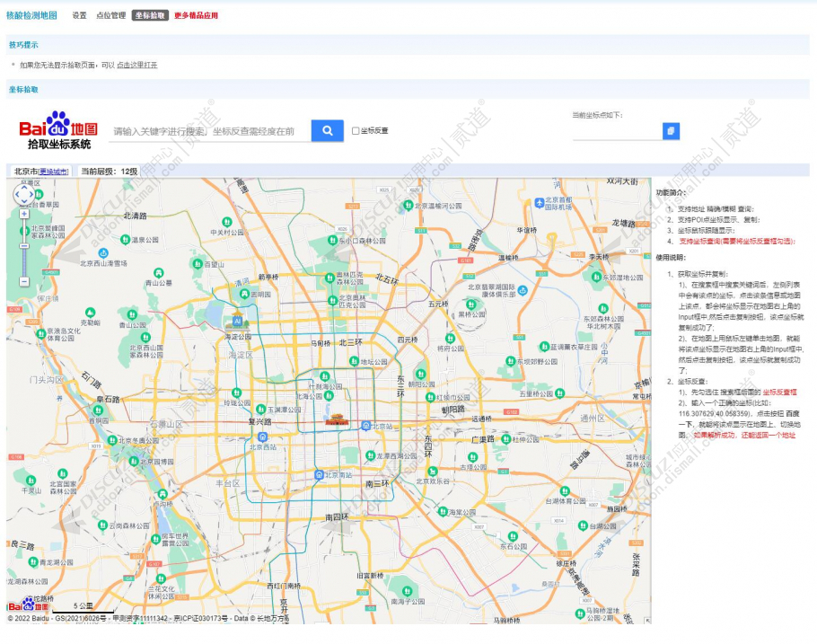This screenshot has height=644, width=817.
Task: Click the 龙潭西湖公园 park marker
Action: click(x=370, y=455)
